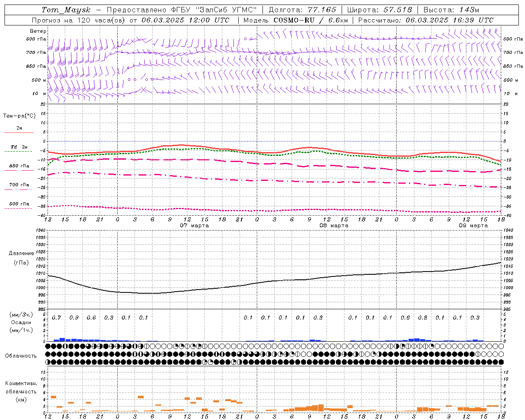The height and width of the screenshot is (420, 525).
Task: Click the "Давление" pressure panel label
Action: click(21, 253)
